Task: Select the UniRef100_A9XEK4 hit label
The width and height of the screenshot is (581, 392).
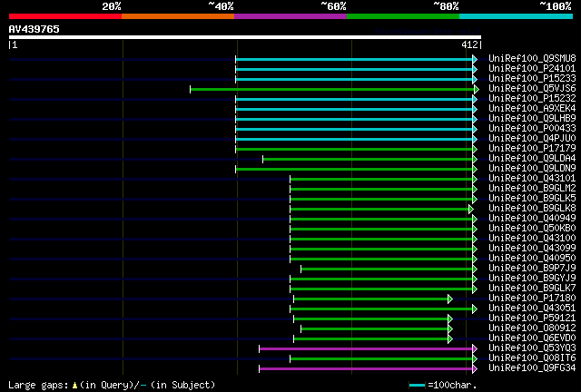Action: (532, 109)
